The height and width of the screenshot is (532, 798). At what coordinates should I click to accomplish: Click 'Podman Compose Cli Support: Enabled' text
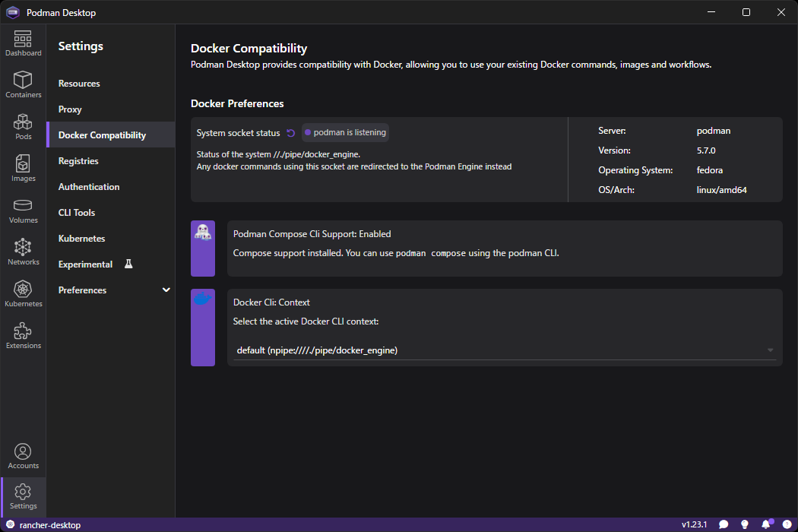(x=312, y=233)
